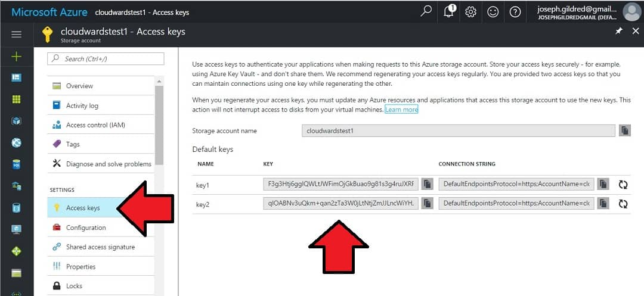
Task: Copy the key1 connection string
Action: (603, 184)
